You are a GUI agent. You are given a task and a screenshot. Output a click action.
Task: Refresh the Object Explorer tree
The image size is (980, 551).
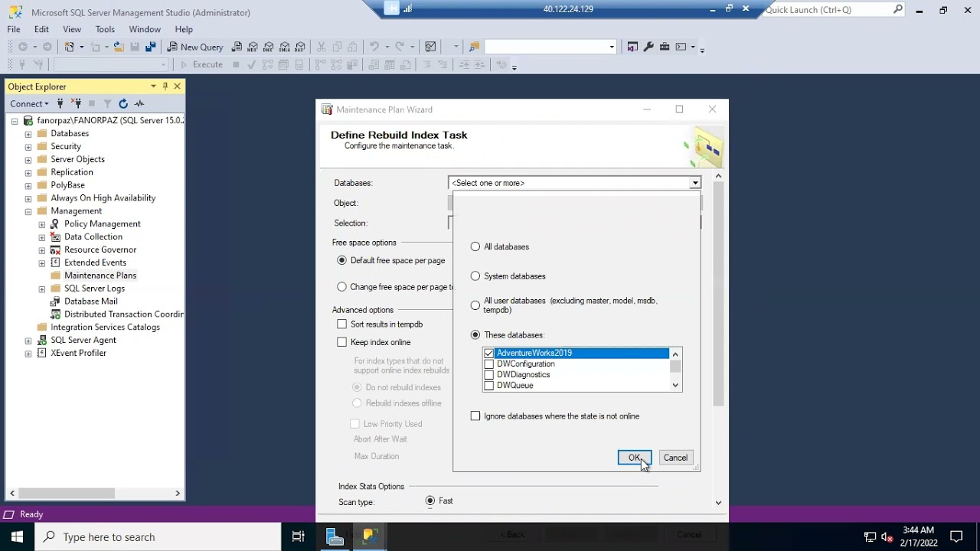point(123,103)
